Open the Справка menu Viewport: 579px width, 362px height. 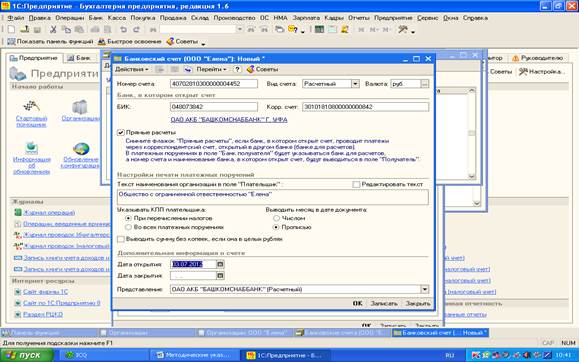click(x=475, y=18)
